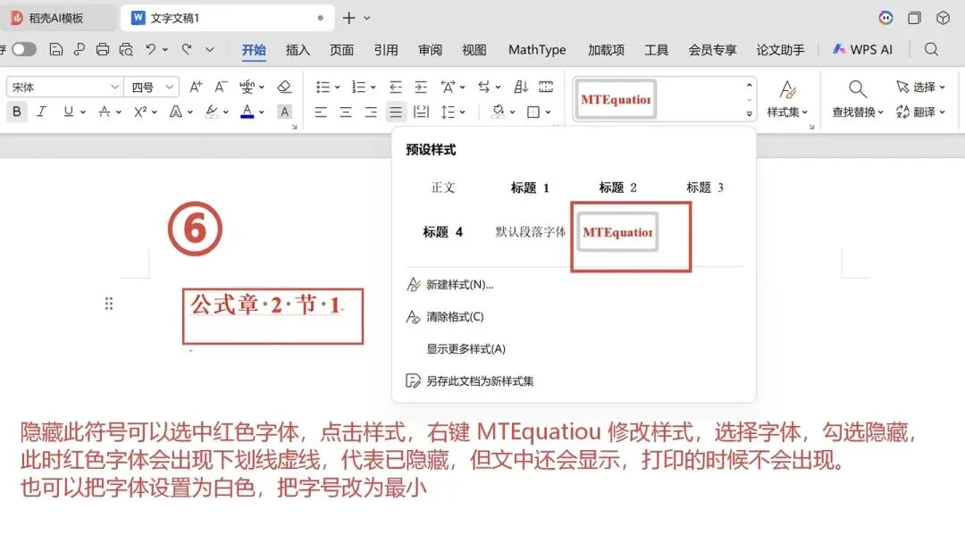
Task: Open the 页面 ribbon tab
Action: 341,50
